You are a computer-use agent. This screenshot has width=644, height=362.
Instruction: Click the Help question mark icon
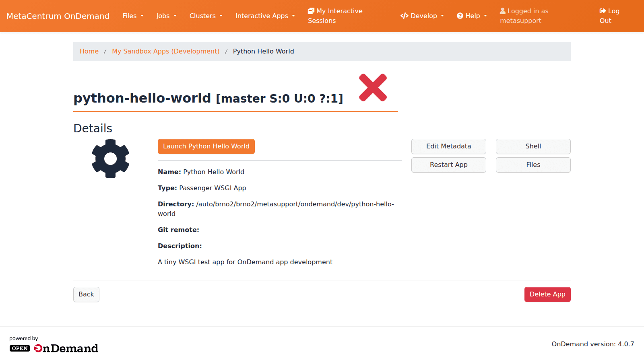pyautogui.click(x=460, y=16)
